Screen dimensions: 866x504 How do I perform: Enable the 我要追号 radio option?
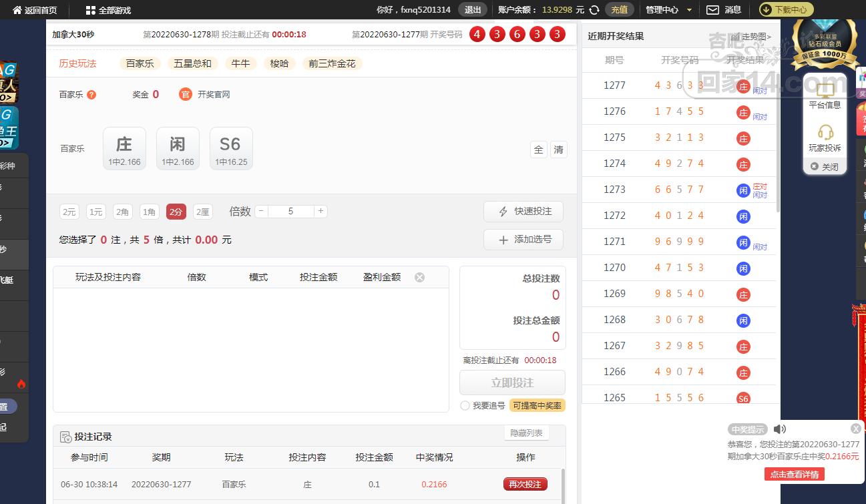click(x=465, y=405)
